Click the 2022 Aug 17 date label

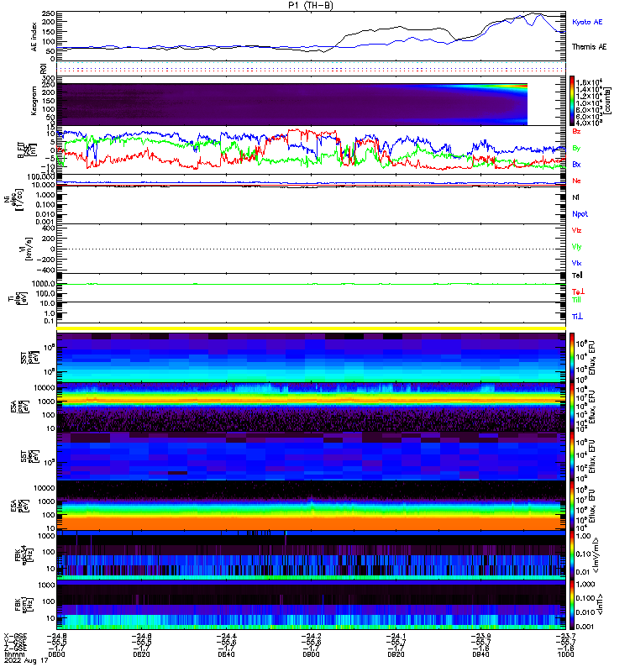26,660
